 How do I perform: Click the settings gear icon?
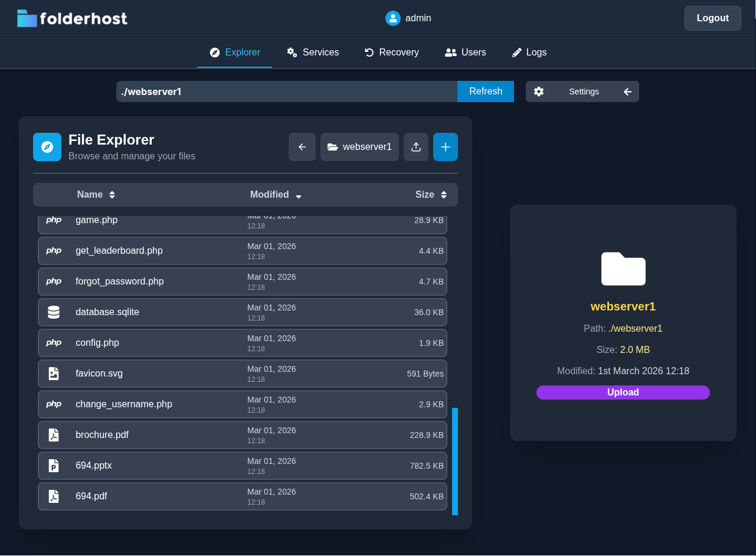tap(539, 91)
